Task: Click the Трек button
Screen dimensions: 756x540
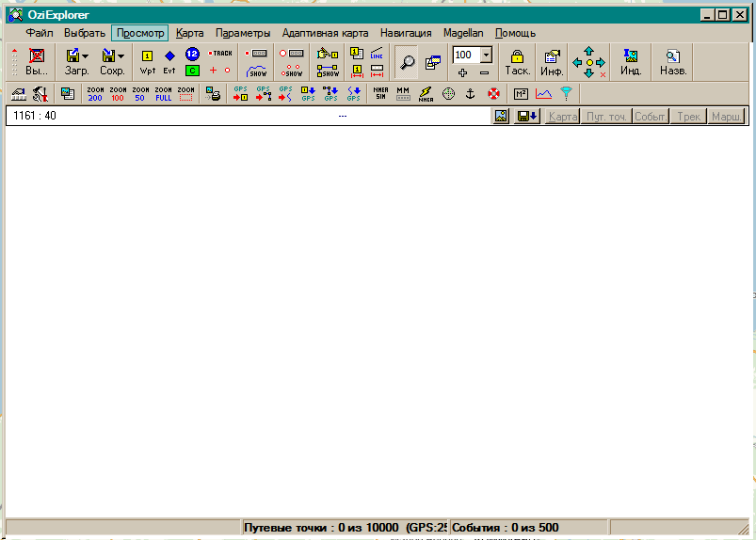Action: pyautogui.click(x=688, y=116)
